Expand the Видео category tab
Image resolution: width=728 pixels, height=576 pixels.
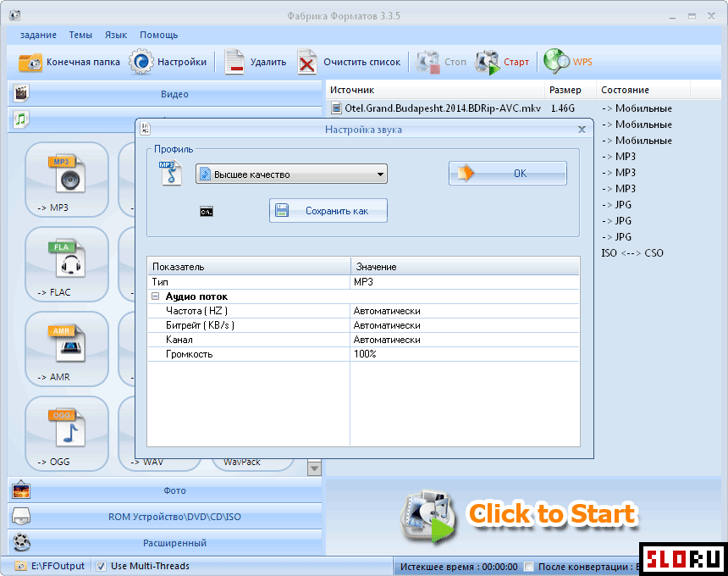click(x=165, y=93)
